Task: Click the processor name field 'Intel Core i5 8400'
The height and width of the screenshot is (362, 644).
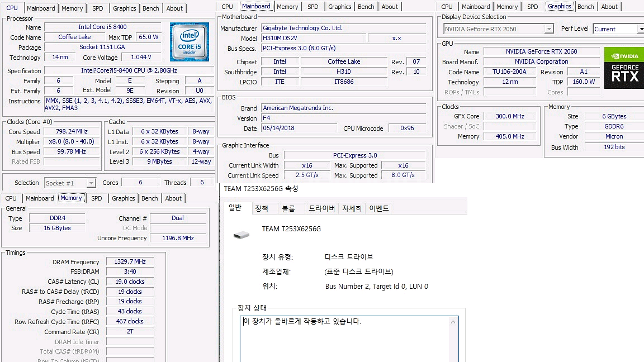Action: coord(102,27)
